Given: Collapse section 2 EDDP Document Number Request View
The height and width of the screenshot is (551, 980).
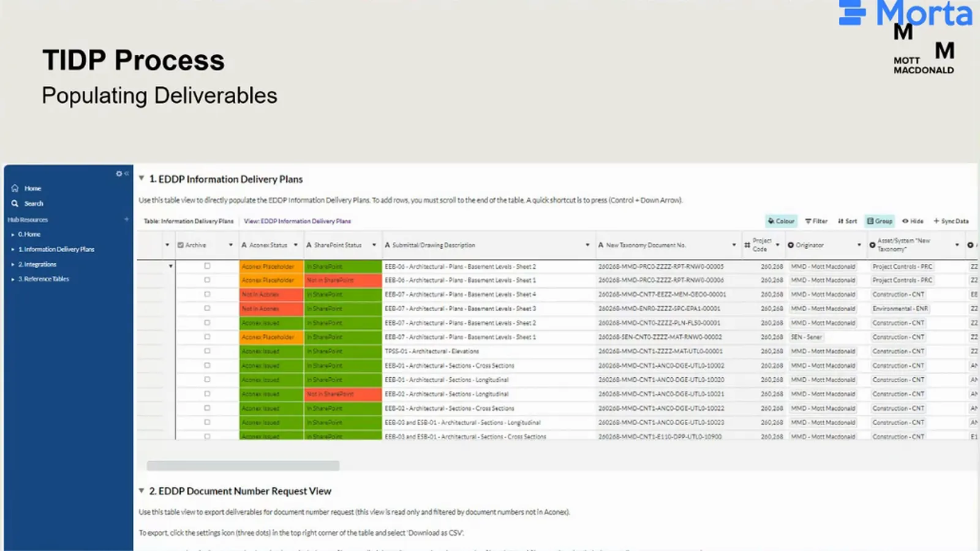Looking at the screenshot, I should 141,491.
